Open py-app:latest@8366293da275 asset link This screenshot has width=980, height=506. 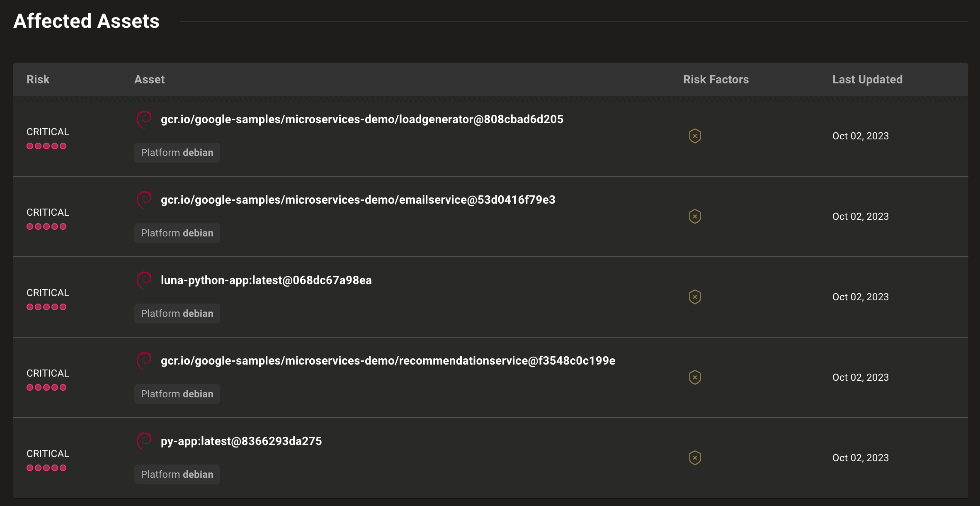241,441
